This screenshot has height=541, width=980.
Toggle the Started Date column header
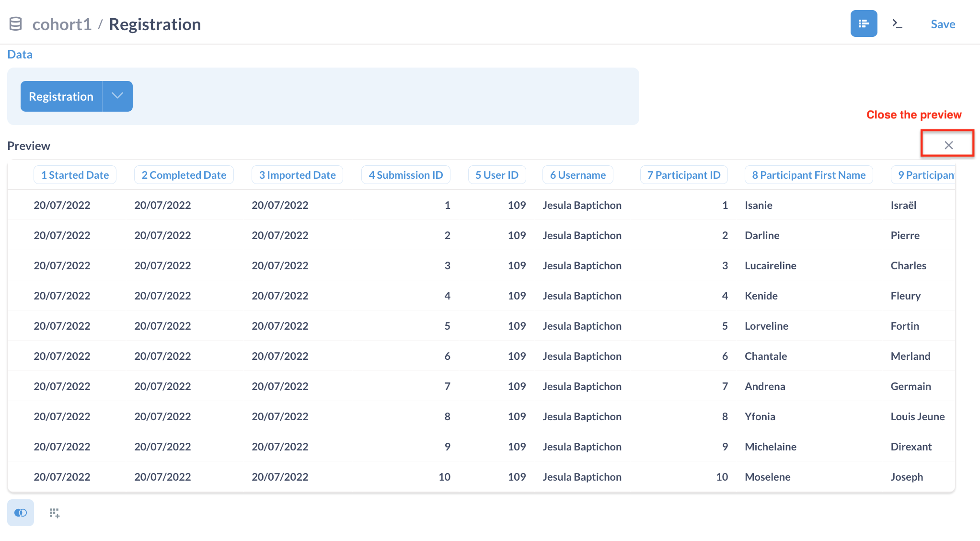coord(75,174)
